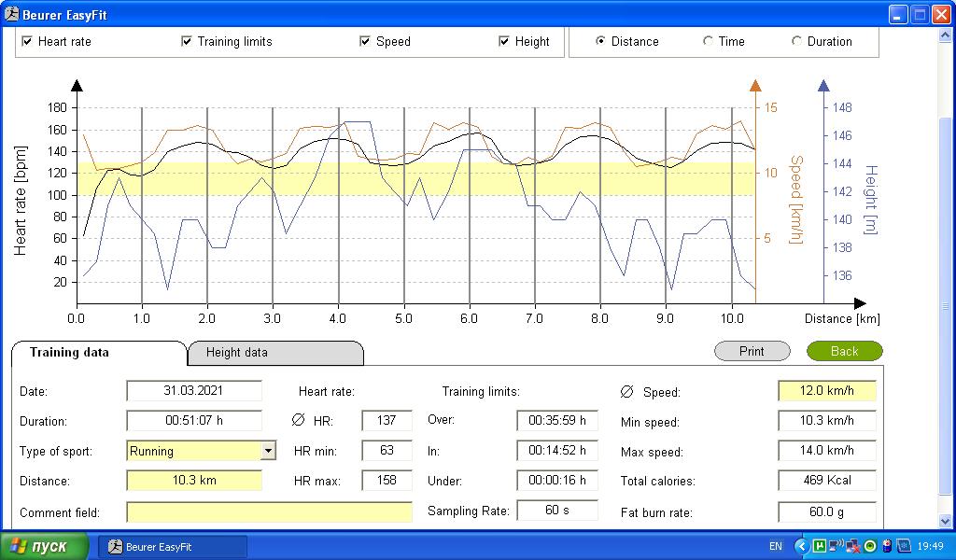Toggle the Training limits checkbox
The width and height of the screenshot is (956, 560).
click(187, 41)
